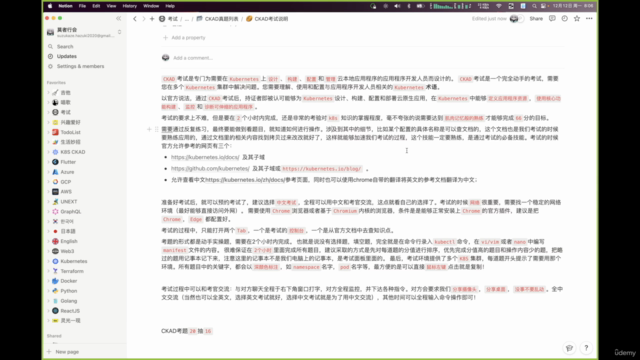Go back to previous page

[x=135, y=19]
